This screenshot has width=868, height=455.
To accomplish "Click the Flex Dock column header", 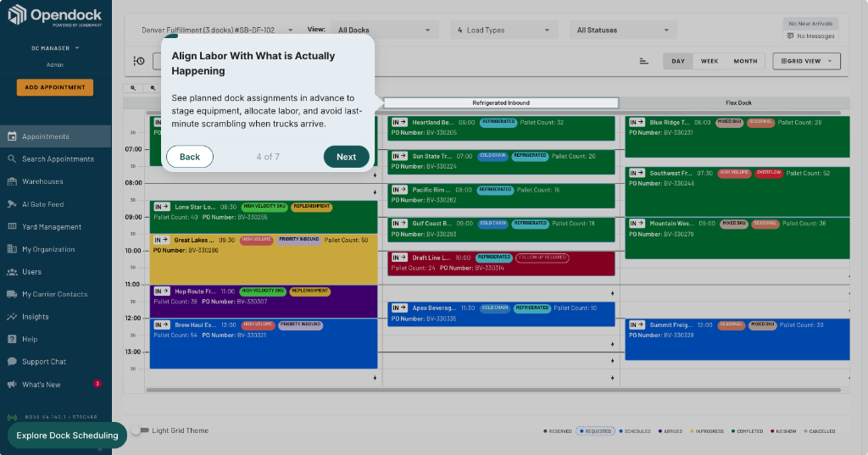I will (738, 103).
